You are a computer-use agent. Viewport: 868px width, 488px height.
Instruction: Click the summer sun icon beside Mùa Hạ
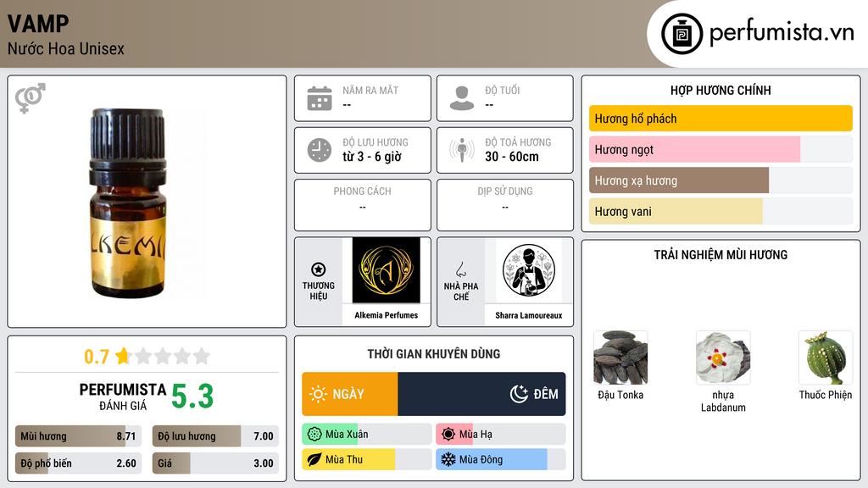448,435
